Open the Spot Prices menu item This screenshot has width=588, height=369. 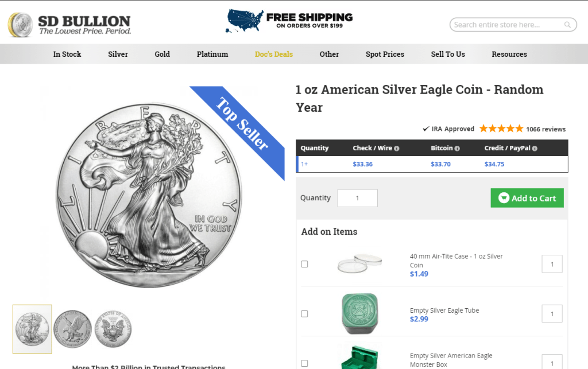coord(385,54)
